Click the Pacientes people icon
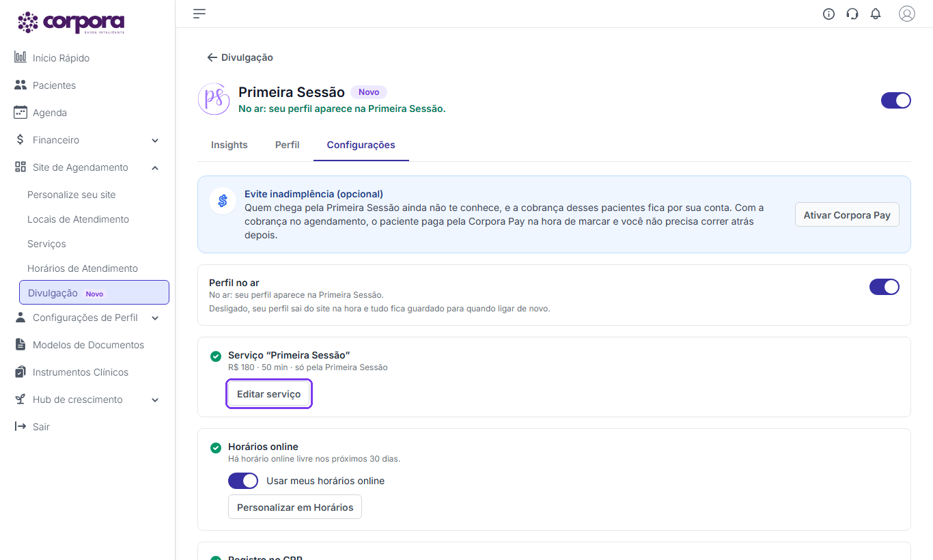Screen dimensions: 933x560 20,85
